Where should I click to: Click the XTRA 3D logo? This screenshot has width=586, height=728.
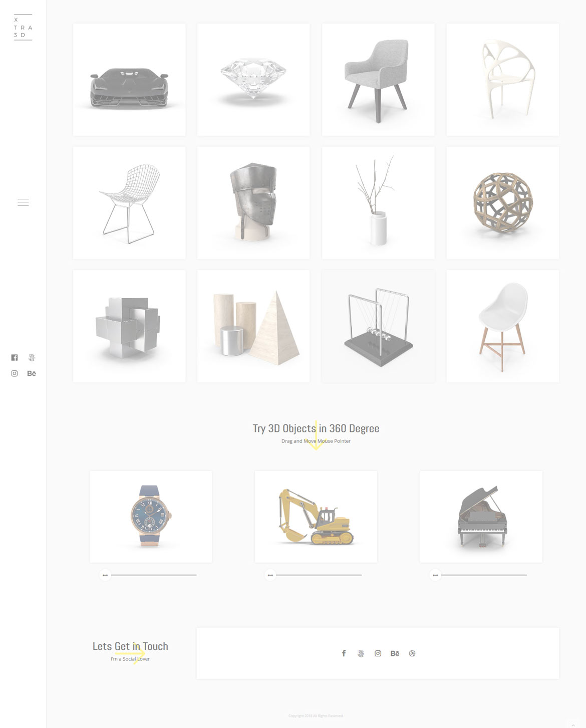(x=23, y=27)
